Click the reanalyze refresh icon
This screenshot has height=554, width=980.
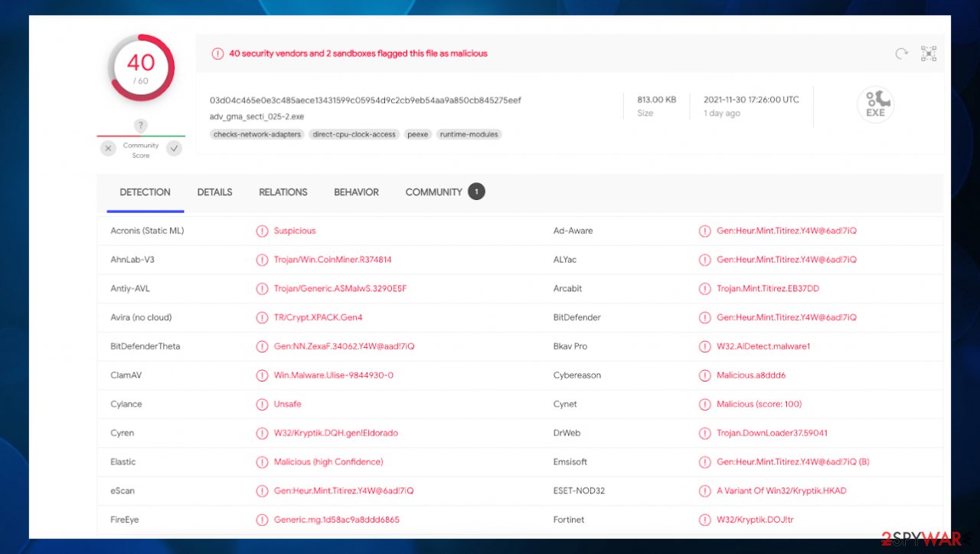coord(902,54)
